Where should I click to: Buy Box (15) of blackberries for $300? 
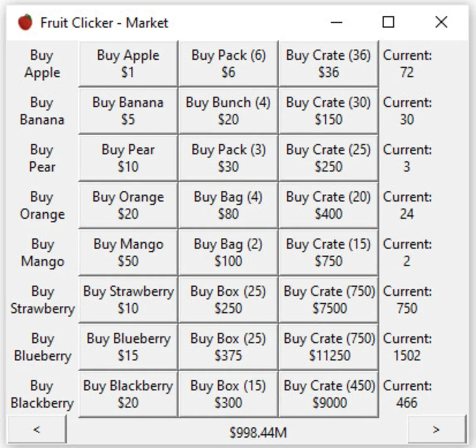tap(228, 394)
